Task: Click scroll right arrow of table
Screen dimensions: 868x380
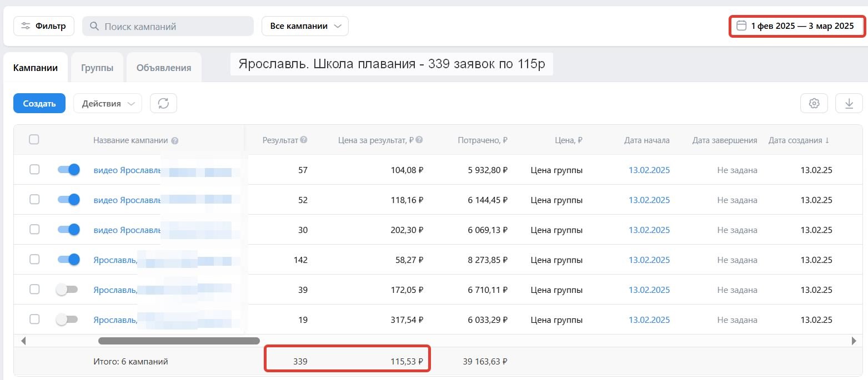Action: click(854, 341)
